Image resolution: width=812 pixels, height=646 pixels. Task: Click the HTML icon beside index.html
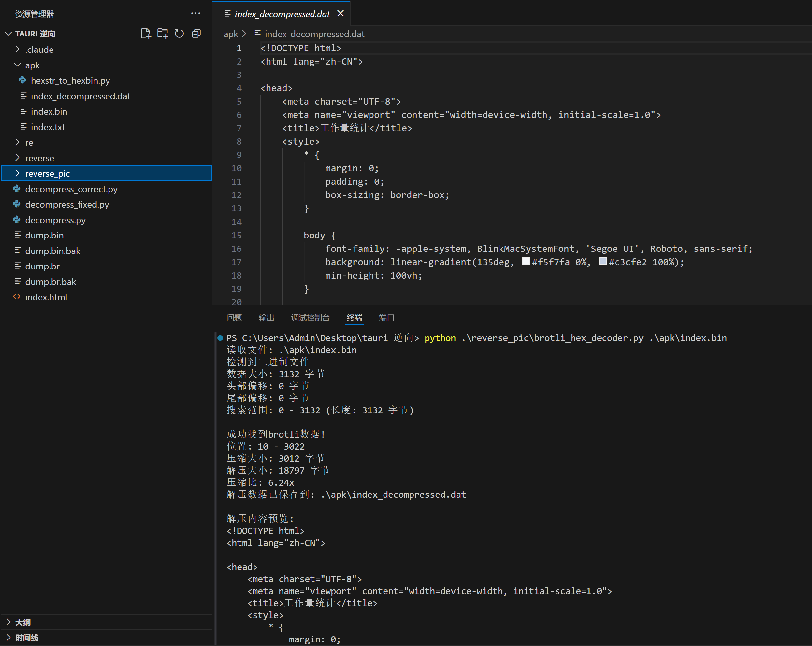17,297
